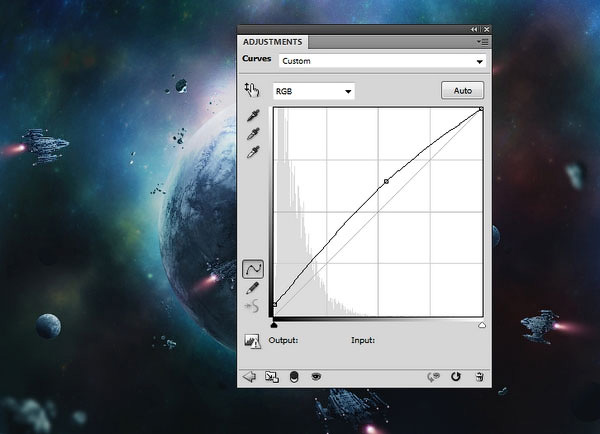Click the Auto button
The image size is (600, 434).
tap(462, 91)
